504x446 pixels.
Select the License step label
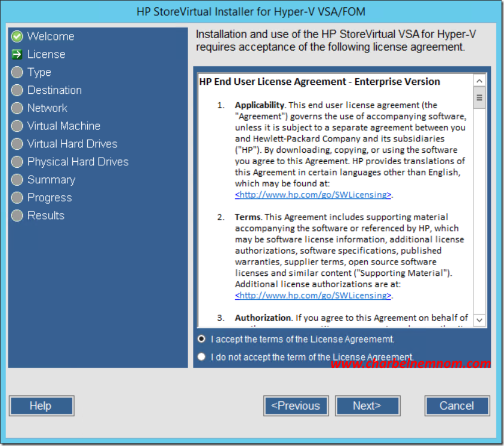(x=47, y=54)
